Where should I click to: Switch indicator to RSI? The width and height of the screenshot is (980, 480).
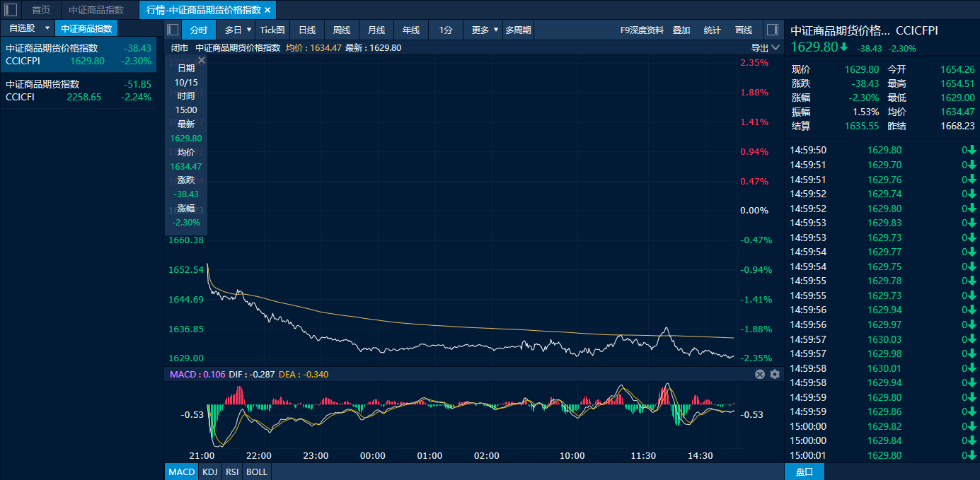(231, 472)
